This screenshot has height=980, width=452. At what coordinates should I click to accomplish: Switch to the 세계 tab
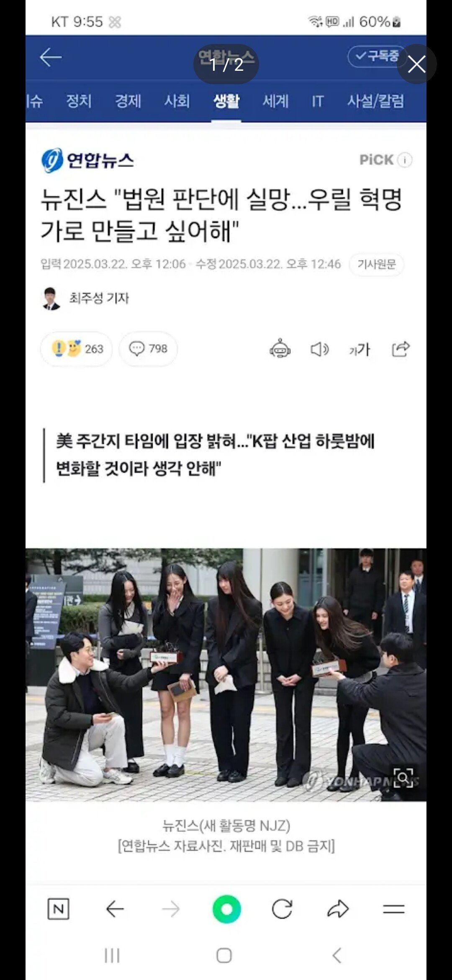pyautogui.click(x=275, y=101)
